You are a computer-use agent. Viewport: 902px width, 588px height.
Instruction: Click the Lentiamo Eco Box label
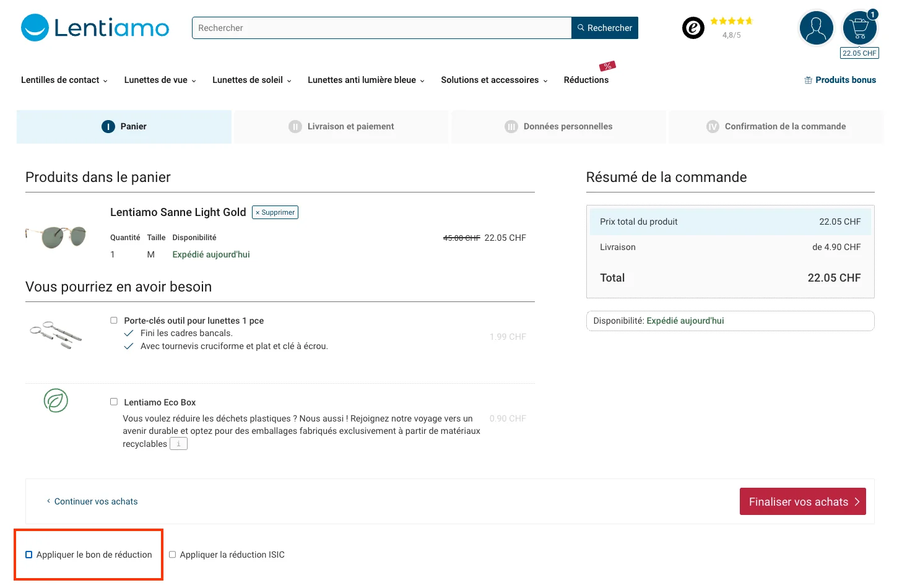[160, 402]
